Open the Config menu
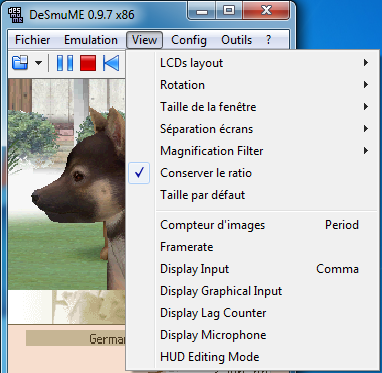This screenshot has width=382, height=373. 189,40
